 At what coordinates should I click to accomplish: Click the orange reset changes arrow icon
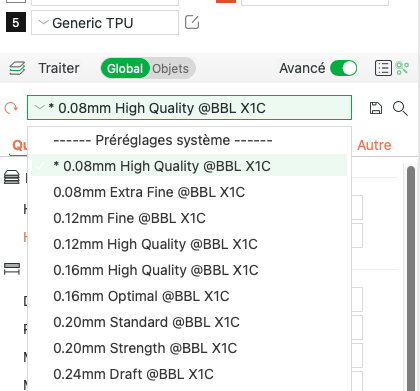[11, 108]
